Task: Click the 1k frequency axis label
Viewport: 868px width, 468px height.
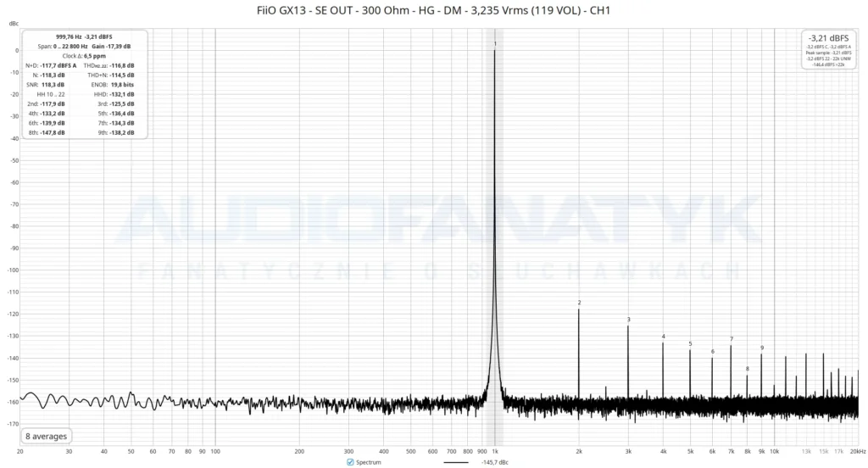Action: pyautogui.click(x=495, y=451)
